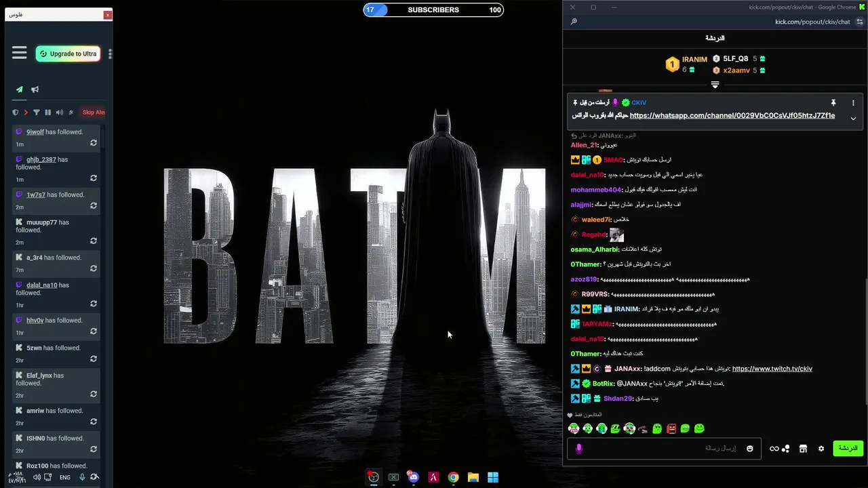Expand the leaderboard with the down arrow

[715, 85]
